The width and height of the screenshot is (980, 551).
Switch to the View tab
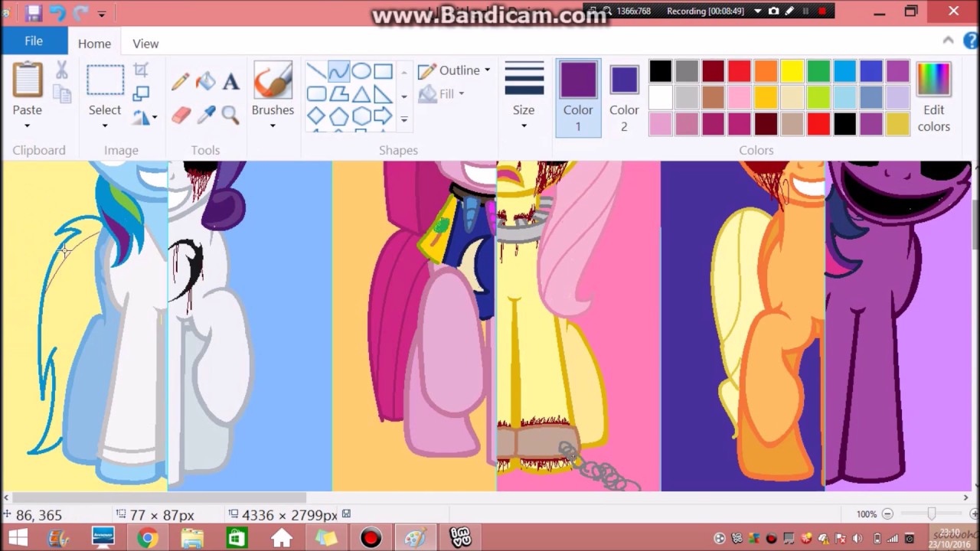[145, 44]
